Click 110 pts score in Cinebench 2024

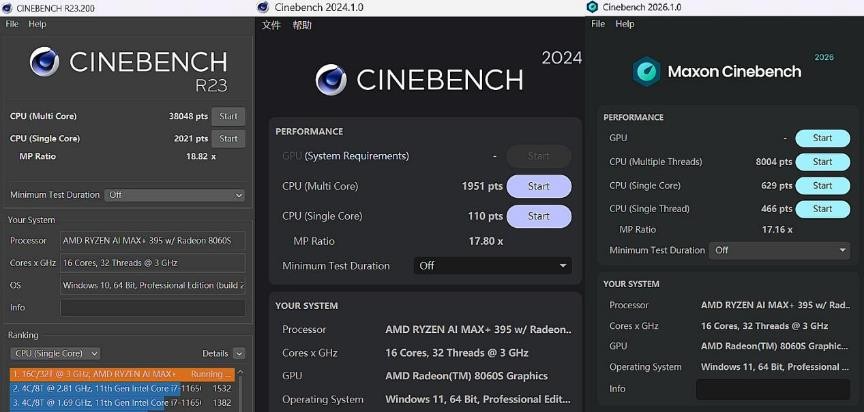[x=485, y=216]
